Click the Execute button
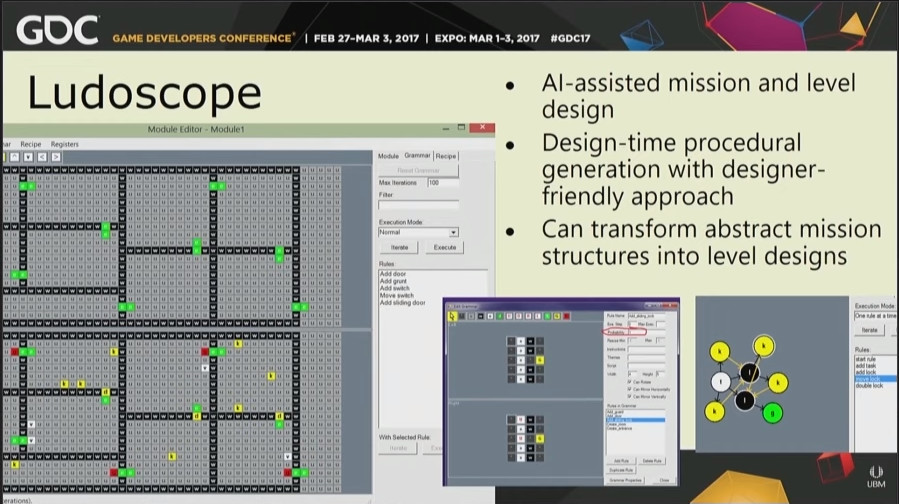 pos(445,248)
